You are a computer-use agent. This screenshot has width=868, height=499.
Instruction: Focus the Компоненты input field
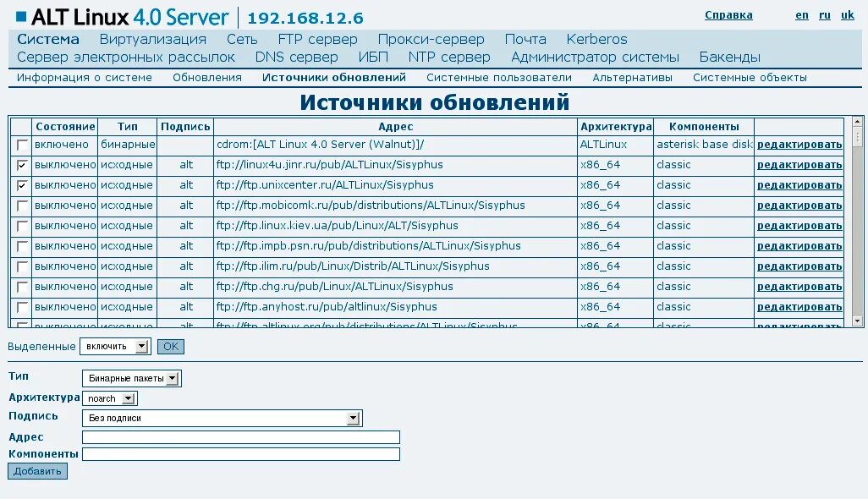tap(241, 454)
